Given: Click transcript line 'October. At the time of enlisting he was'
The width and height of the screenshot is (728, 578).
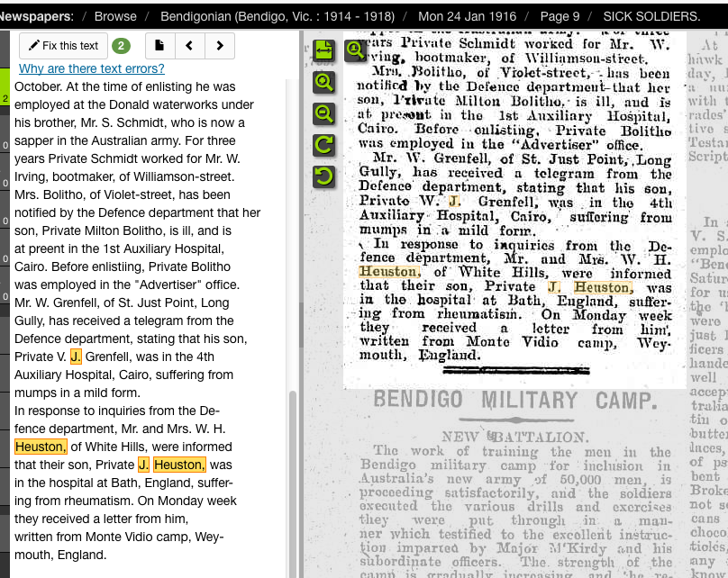Looking at the screenshot, I should 125,86.
